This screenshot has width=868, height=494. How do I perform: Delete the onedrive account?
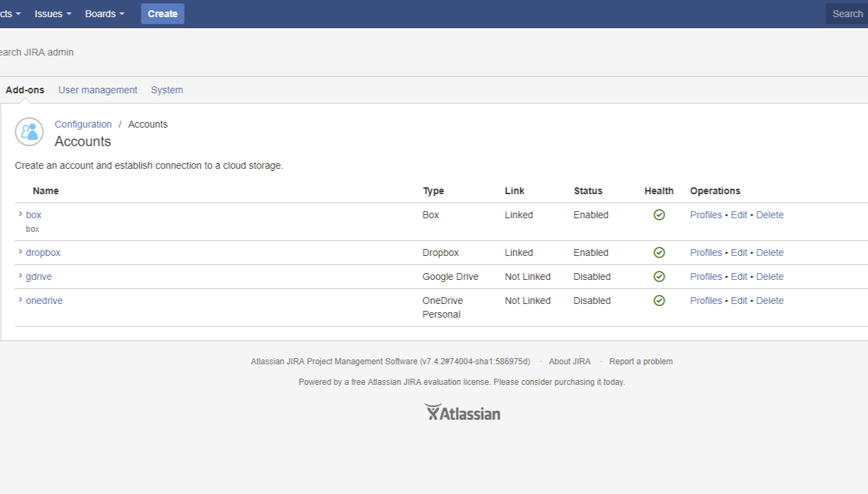click(x=770, y=301)
